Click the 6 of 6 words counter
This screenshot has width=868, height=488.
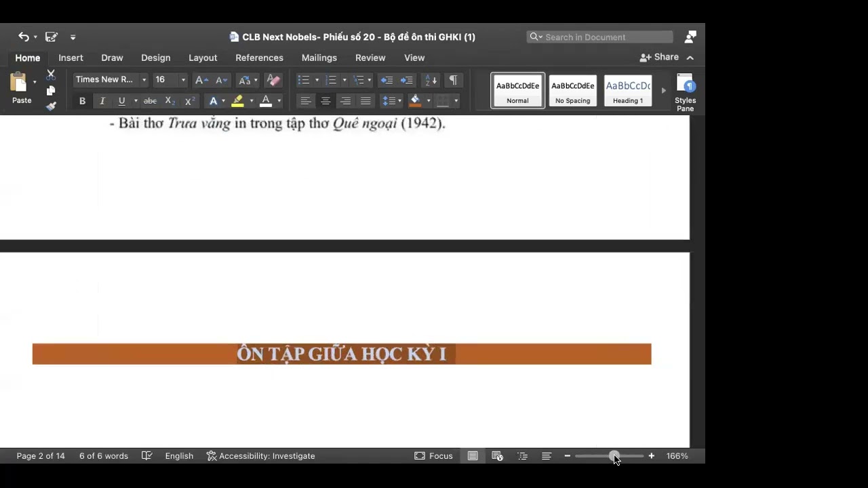tap(104, 456)
